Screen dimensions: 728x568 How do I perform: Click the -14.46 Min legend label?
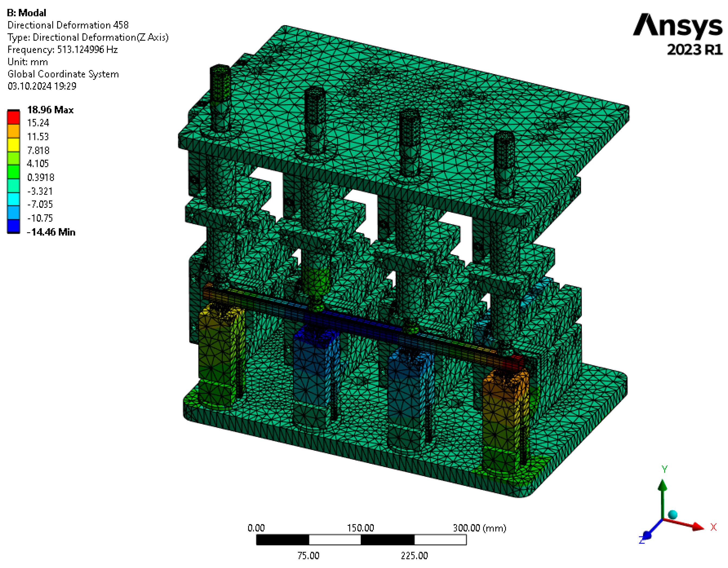pyautogui.click(x=51, y=232)
